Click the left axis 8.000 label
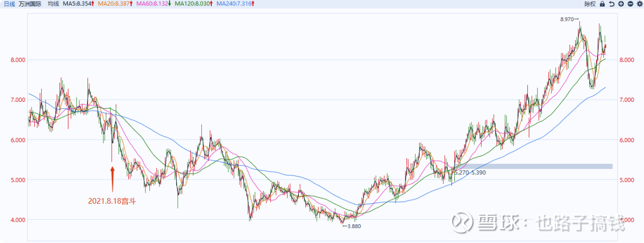The image size is (644, 243). [18, 60]
